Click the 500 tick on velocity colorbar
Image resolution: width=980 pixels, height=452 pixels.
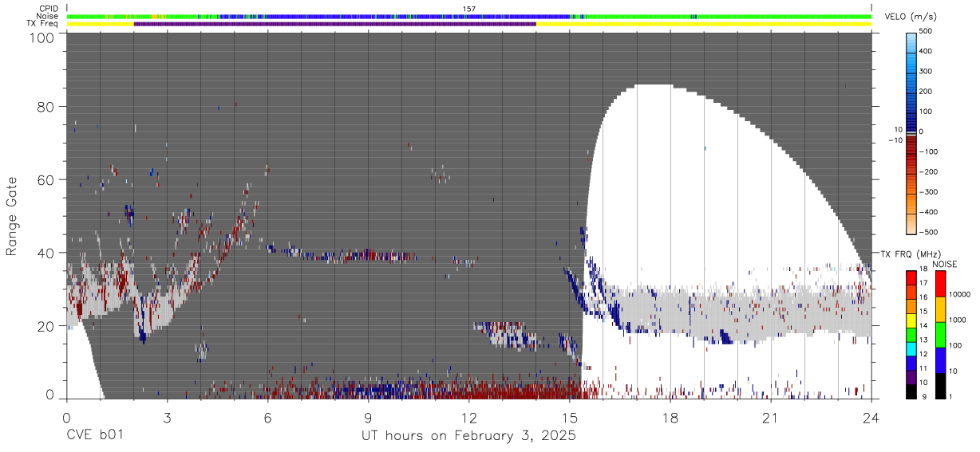924,31
